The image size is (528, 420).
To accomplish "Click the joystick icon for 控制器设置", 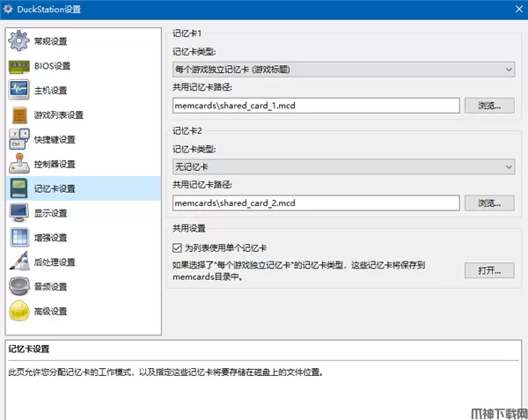I will point(18,164).
